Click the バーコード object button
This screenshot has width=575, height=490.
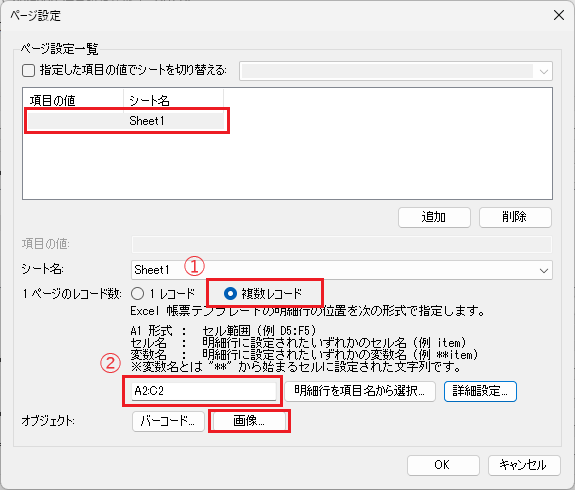168,421
